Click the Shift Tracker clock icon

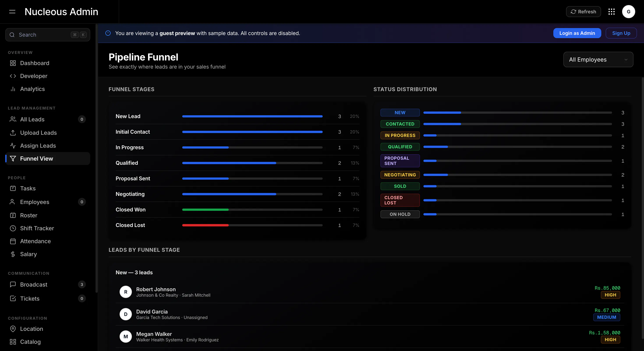pyautogui.click(x=13, y=228)
